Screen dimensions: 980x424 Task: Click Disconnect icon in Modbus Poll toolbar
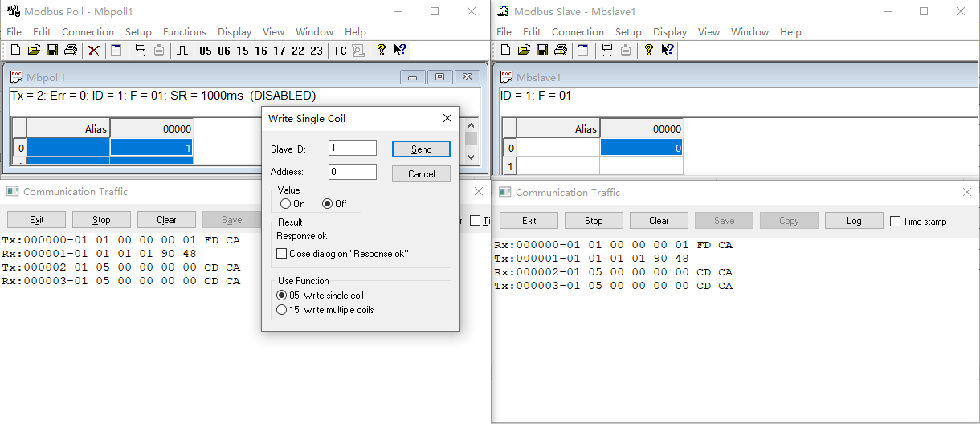[159, 51]
